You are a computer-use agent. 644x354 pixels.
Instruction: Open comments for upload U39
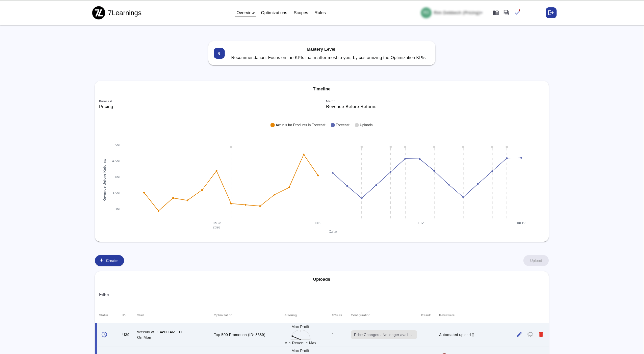(530, 335)
